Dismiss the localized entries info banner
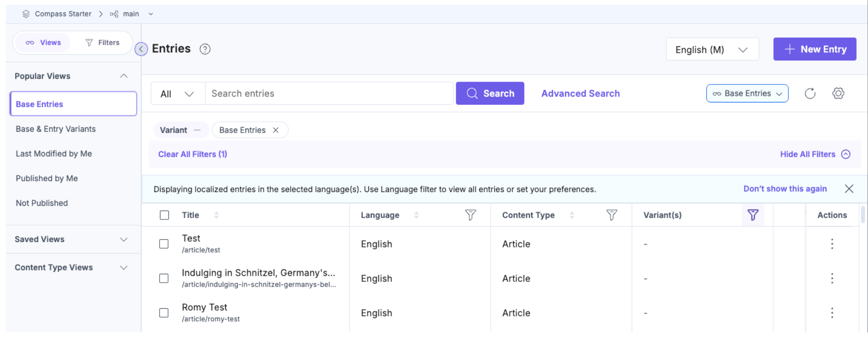The height and width of the screenshot is (338, 868). (849, 189)
